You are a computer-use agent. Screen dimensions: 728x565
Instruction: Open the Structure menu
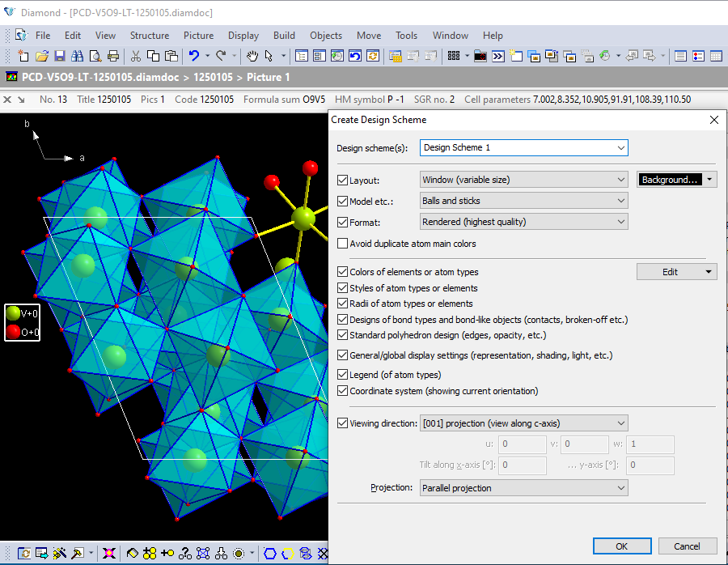(150, 36)
